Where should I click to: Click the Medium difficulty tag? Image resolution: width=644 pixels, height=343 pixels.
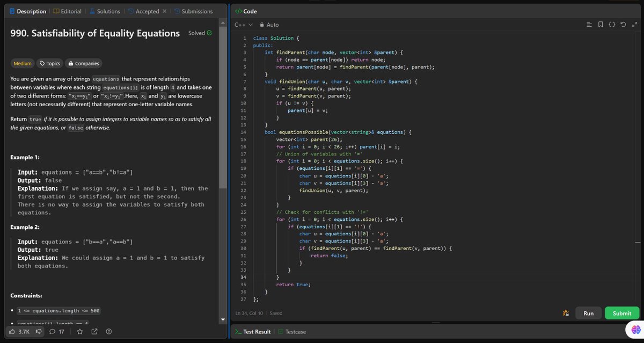[23, 63]
